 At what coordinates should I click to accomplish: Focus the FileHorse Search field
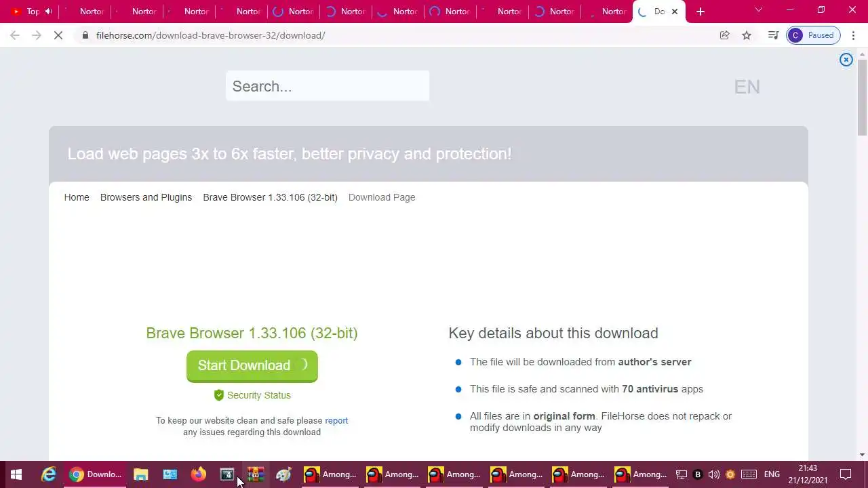click(x=328, y=86)
